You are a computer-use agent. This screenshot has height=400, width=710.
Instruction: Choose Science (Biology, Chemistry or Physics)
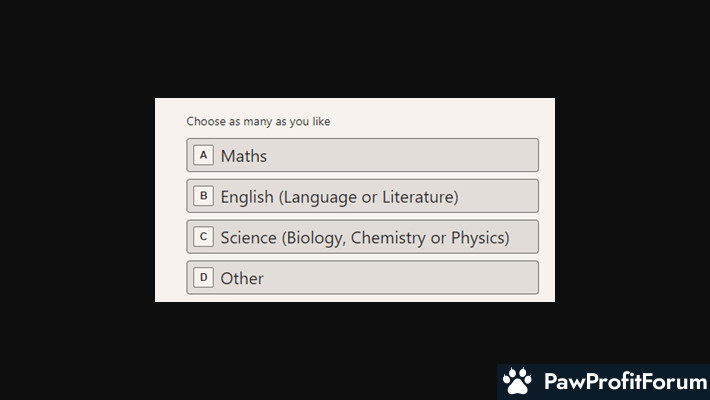click(x=362, y=236)
